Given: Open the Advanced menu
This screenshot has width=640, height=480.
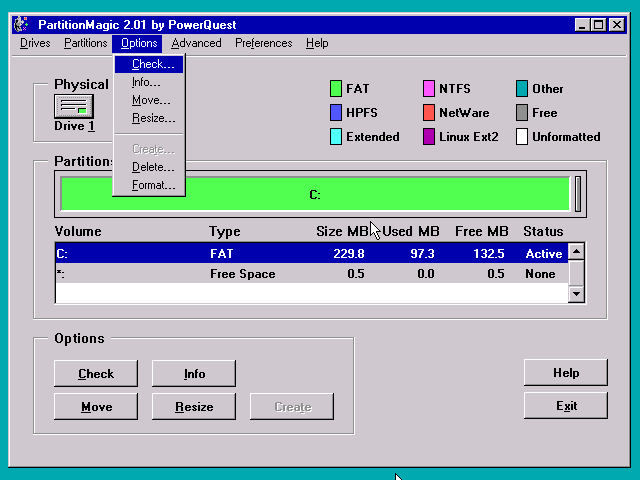Looking at the screenshot, I should (196, 43).
